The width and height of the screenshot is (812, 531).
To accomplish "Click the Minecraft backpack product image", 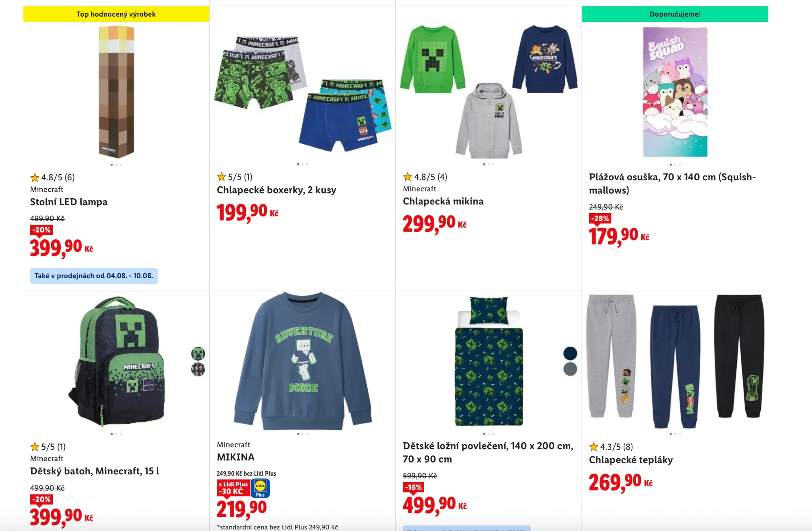I will [x=116, y=361].
